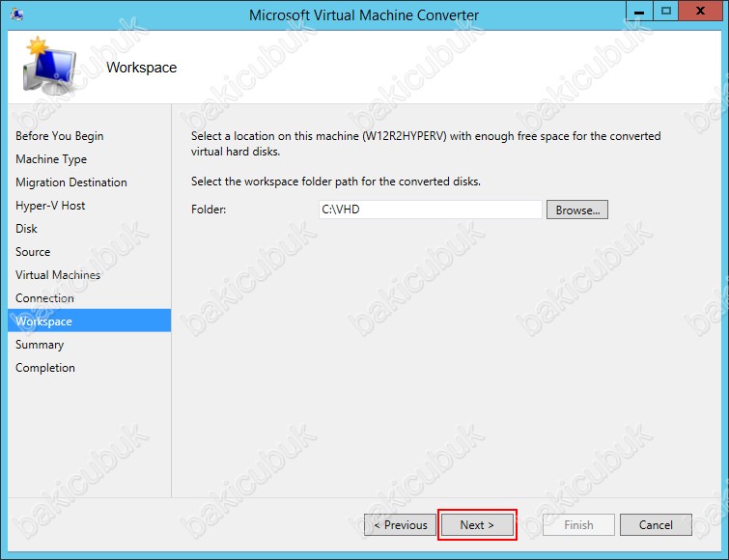This screenshot has height=560, width=729.
Task: Go back with the Previous button
Action: point(400,525)
